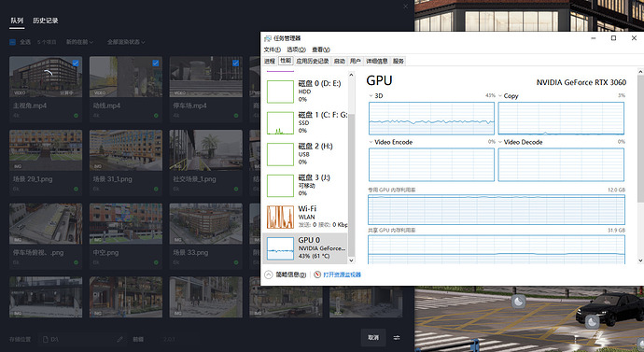
Task: Click the 场景 29_1.png image thumbnail
Action: coord(46,150)
